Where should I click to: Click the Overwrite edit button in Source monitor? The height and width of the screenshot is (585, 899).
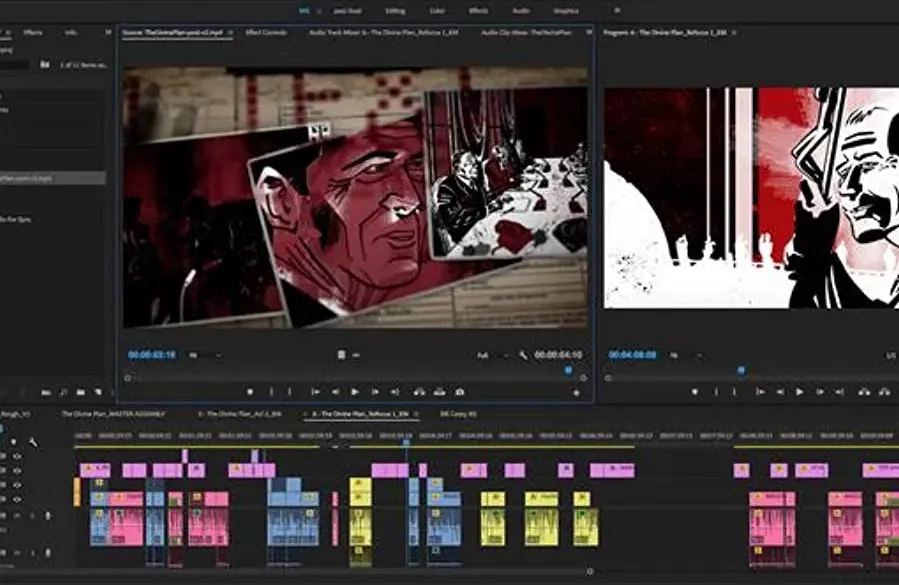tap(440, 392)
